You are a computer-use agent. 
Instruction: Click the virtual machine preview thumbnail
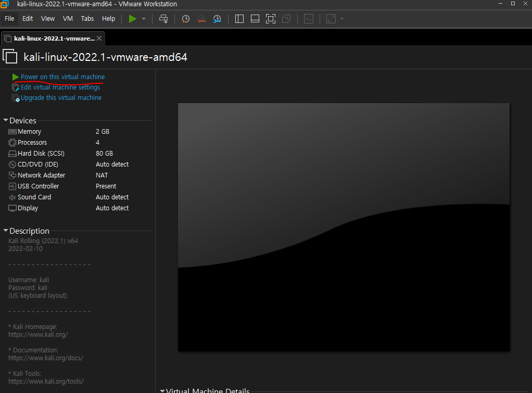click(344, 227)
